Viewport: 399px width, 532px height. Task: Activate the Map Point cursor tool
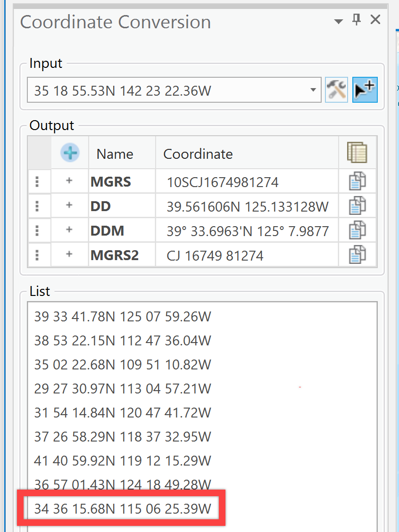(365, 90)
